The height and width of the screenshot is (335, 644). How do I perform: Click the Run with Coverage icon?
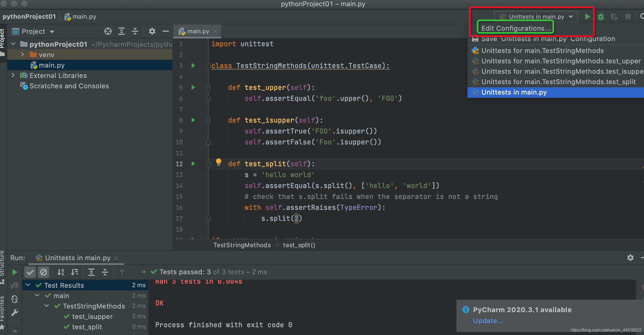615,16
